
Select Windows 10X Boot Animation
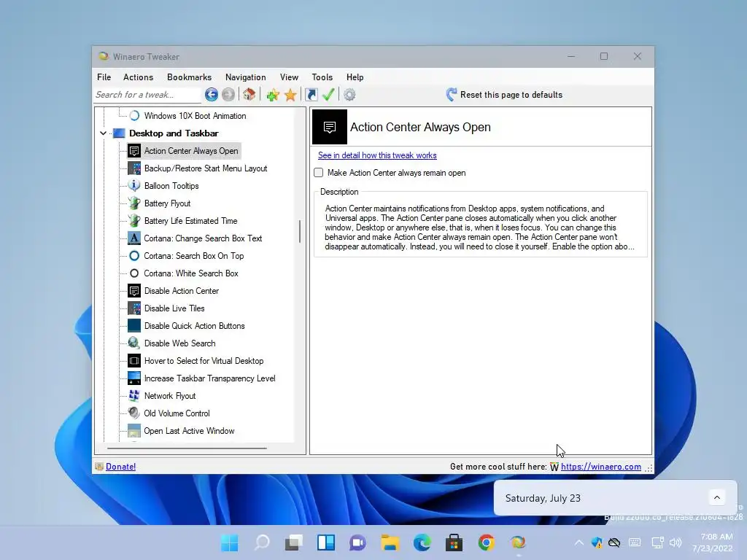click(195, 116)
